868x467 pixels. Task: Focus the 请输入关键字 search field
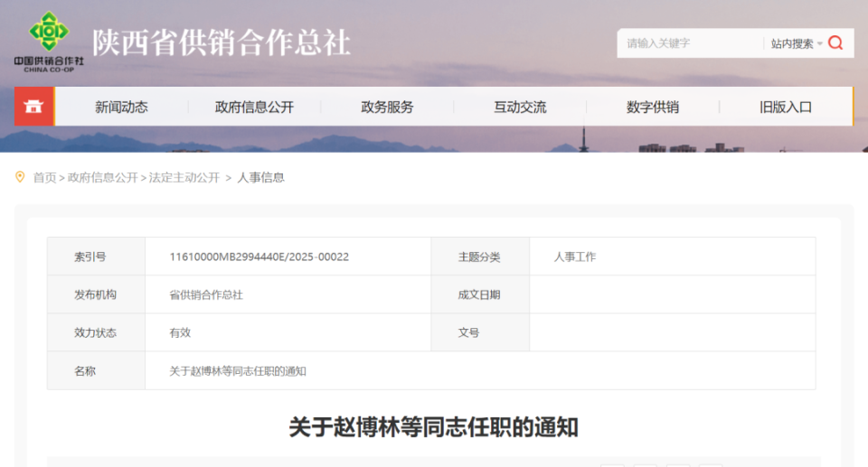click(690, 43)
